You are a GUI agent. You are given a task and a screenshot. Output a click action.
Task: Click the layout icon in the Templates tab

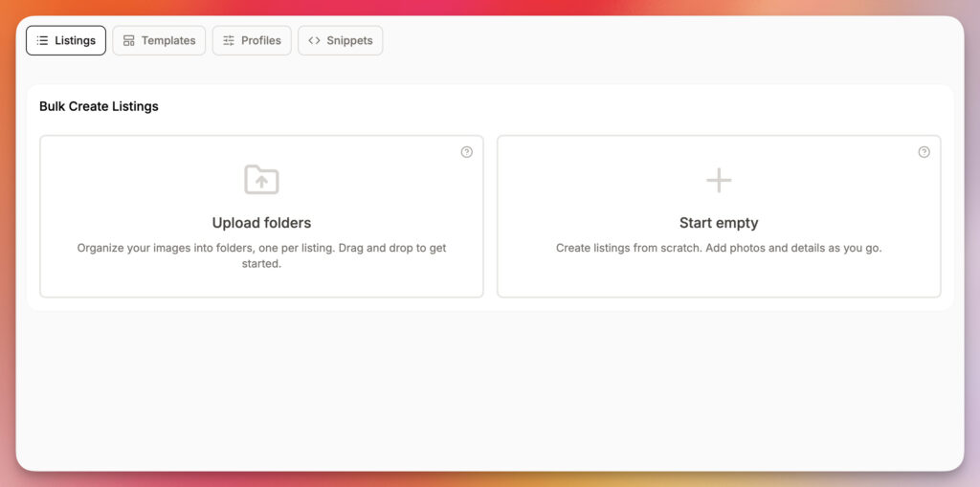click(129, 41)
